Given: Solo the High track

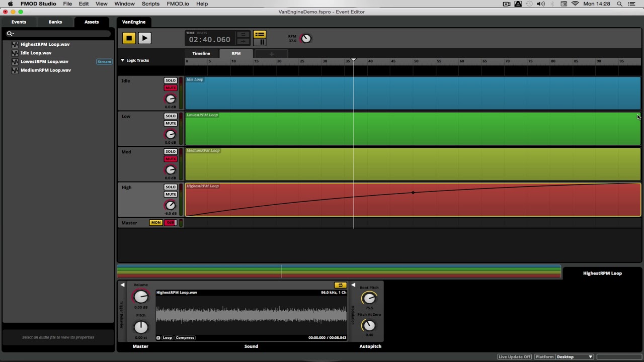Looking at the screenshot, I should 171,187.
